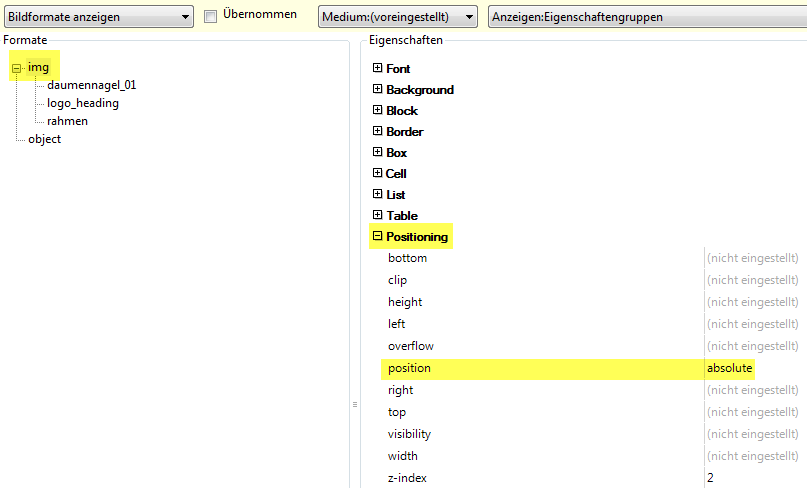Expand the Box property group
807x488 pixels.
(377, 152)
